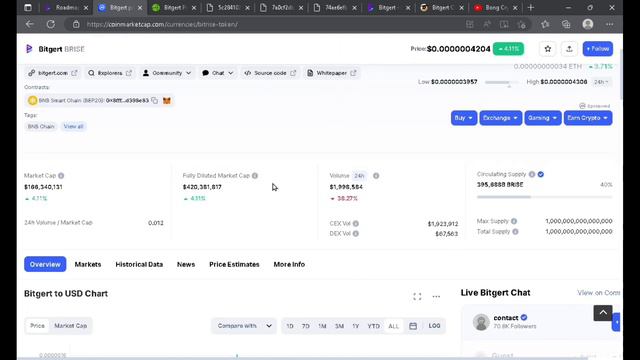Image resolution: width=640 pixels, height=360 pixels.
Task: Click DEX Vol info icon
Action: 356,233
